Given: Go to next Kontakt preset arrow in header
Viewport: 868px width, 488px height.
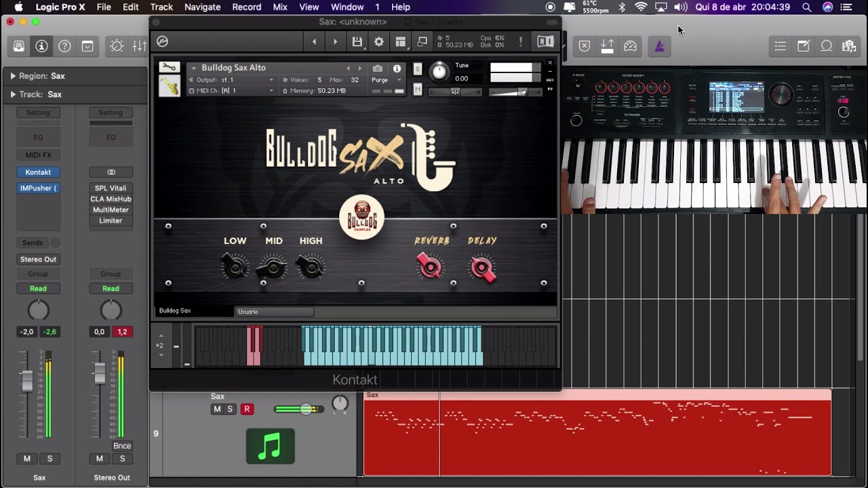Looking at the screenshot, I should 335,42.
